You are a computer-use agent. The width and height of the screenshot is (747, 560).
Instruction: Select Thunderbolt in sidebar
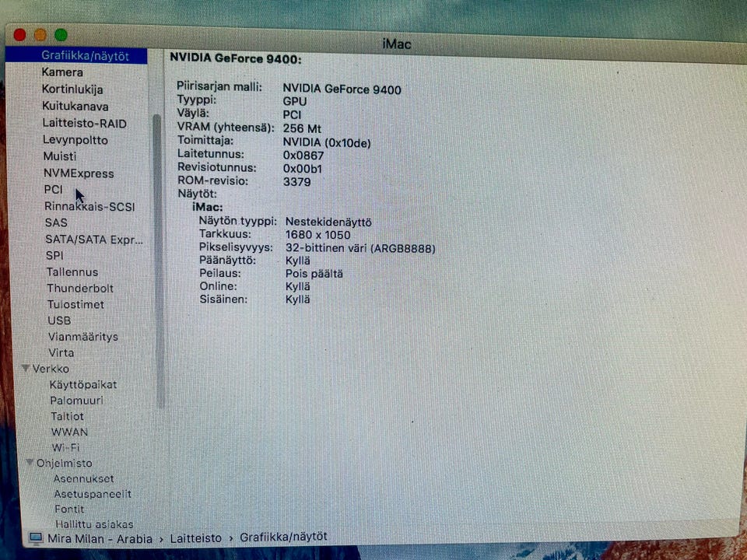coord(80,289)
